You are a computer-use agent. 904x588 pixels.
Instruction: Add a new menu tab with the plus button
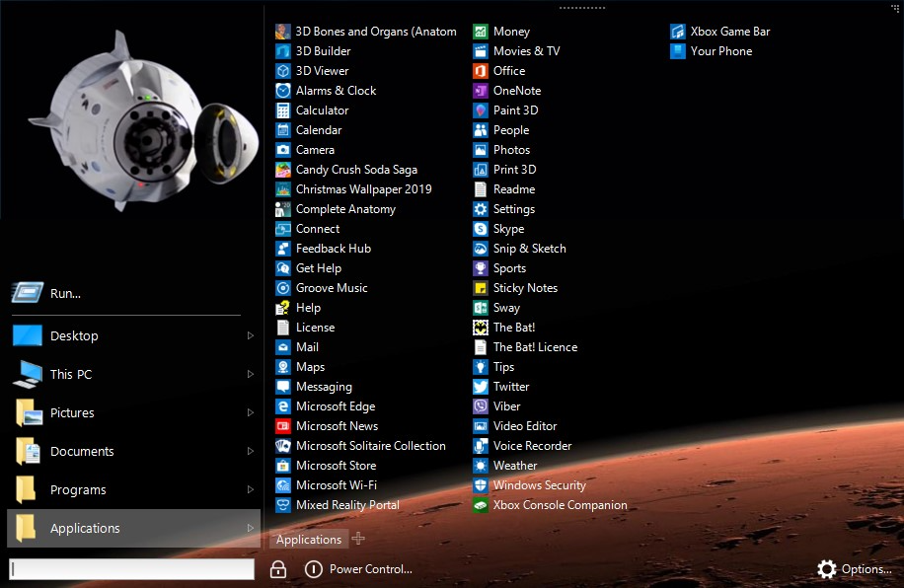(357, 539)
